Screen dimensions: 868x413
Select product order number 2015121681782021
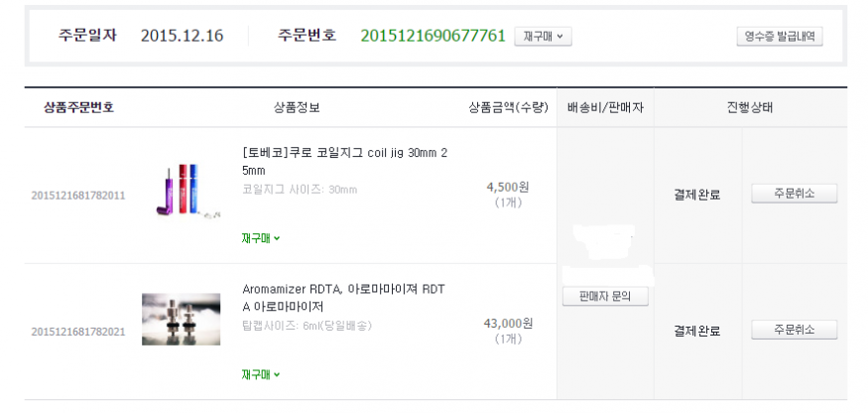(78, 331)
